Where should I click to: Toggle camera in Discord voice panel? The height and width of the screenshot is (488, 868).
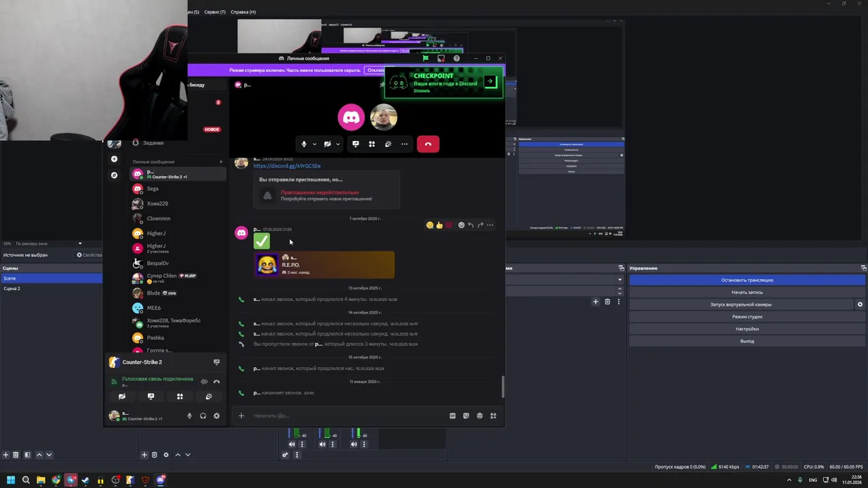(122, 396)
